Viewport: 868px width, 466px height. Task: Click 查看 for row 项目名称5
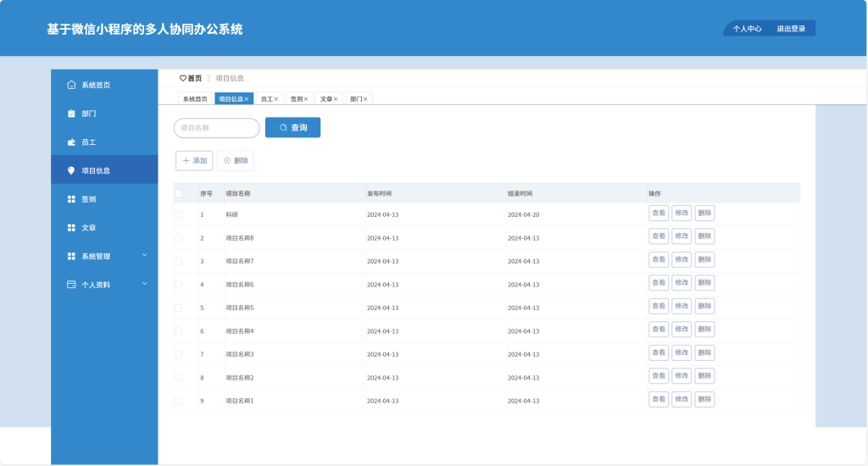(x=659, y=306)
